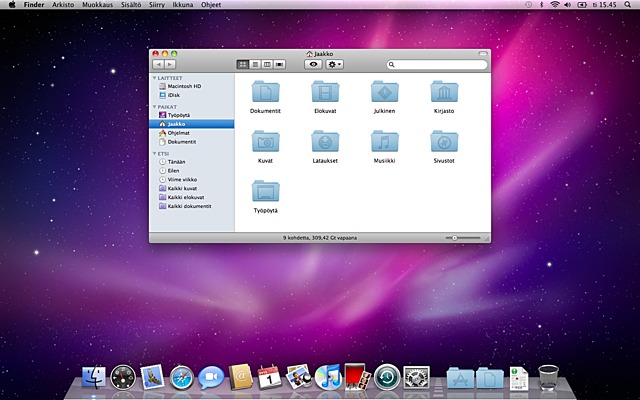Open the Finder menu

point(34,5)
